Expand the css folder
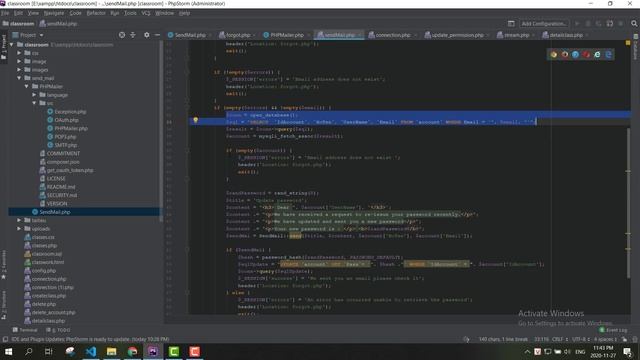This screenshot has height=360, width=640. (x=19, y=53)
